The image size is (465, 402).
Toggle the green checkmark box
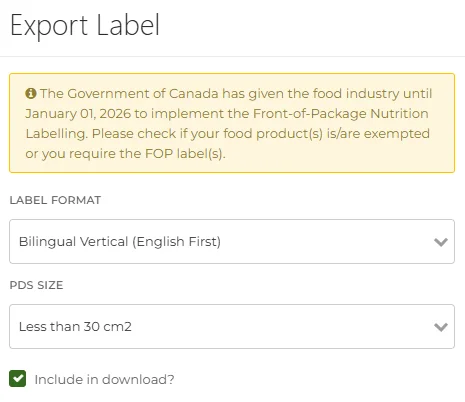pos(18,379)
